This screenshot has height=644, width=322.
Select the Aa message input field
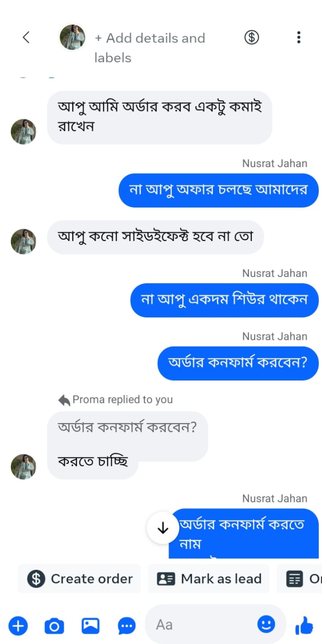(x=201, y=623)
